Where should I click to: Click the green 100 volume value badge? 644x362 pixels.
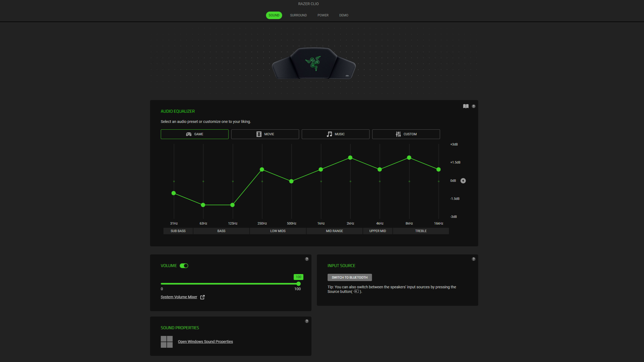pos(298,277)
